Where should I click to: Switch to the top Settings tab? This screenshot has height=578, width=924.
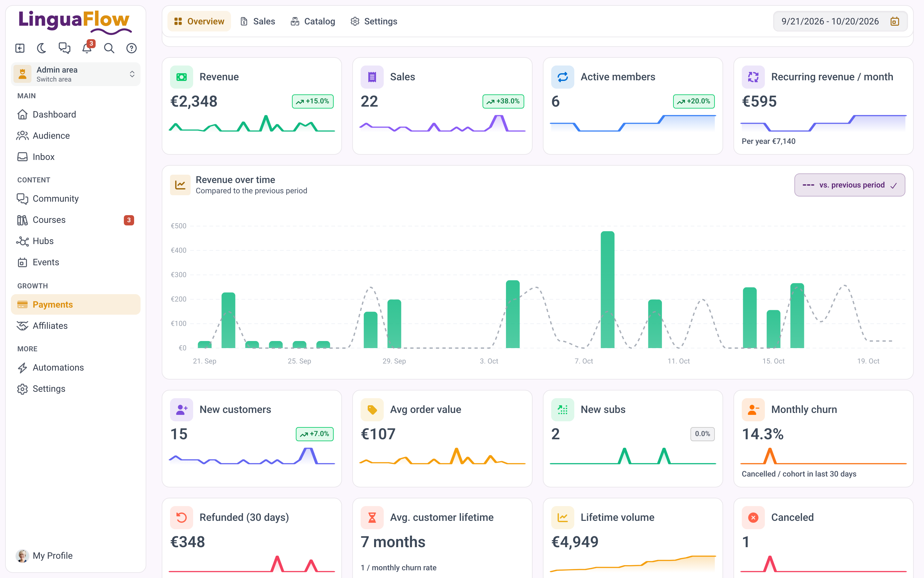374,22
